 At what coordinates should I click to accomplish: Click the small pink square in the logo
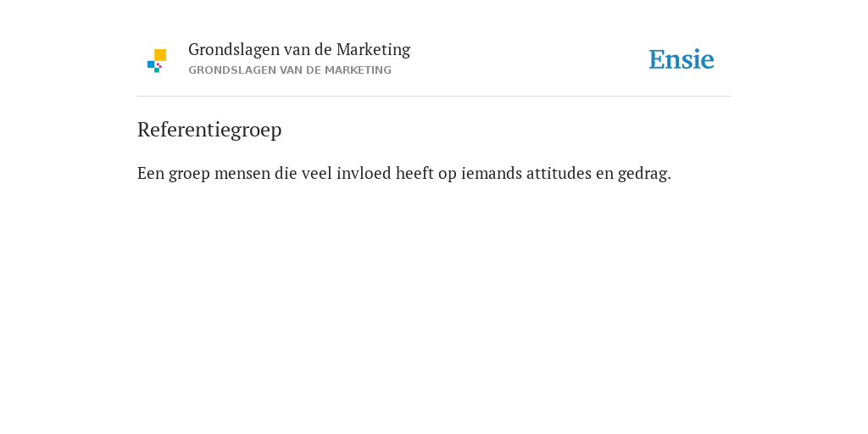(x=159, y=65)
